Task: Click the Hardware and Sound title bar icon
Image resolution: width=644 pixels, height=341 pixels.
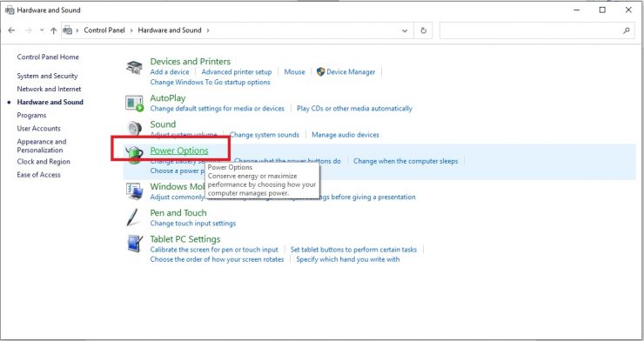Action: (x=10, y=10)
